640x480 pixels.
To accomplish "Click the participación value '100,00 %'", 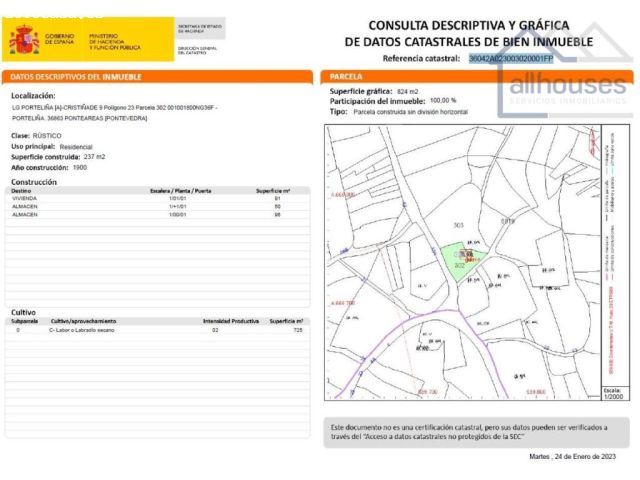I will click(x=443, y=100).
